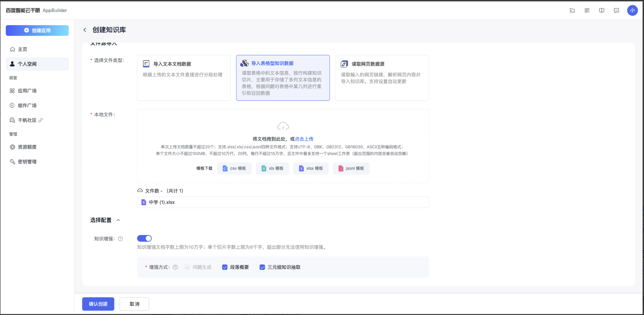
Task: Click the xlsx file icon beside 中学 (1).xlsx
Action: click(x=143, y=202)
